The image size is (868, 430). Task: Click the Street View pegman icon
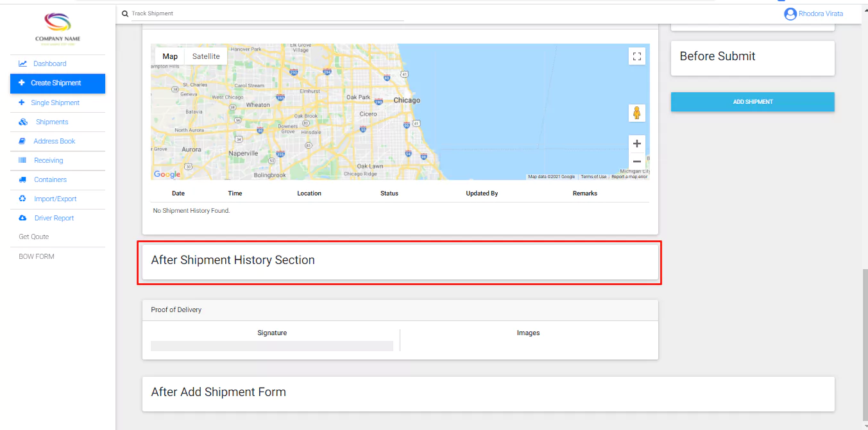(636, 113)
